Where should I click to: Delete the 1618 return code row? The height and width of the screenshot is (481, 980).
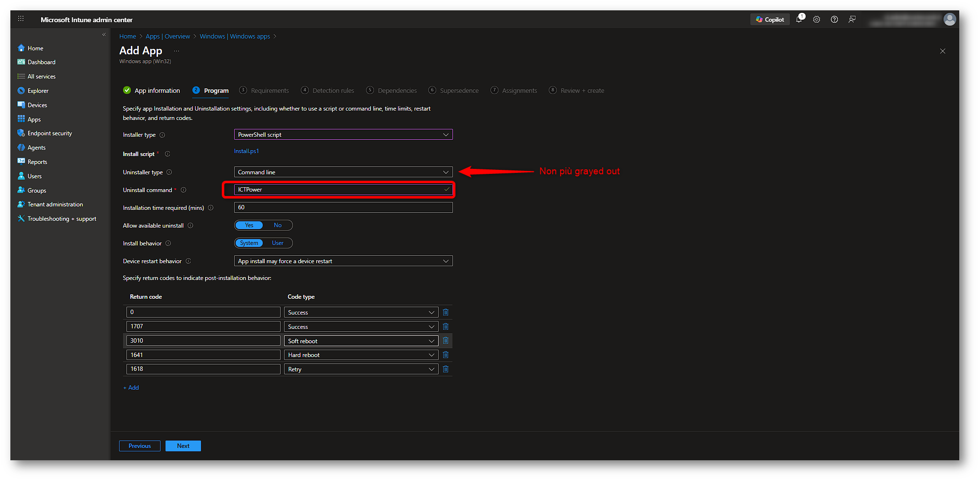[x=446, y=369]
